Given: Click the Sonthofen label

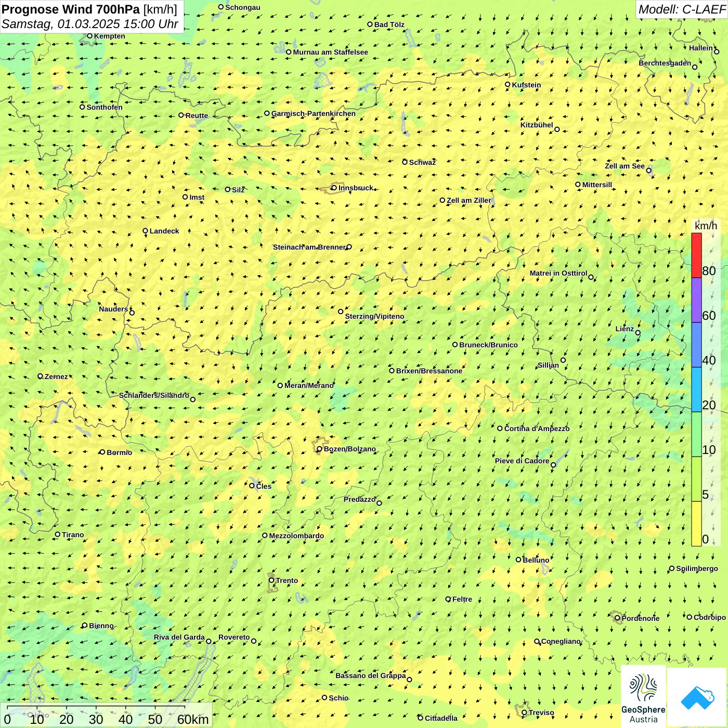Looking at the screenshot, I should (105, 107).
